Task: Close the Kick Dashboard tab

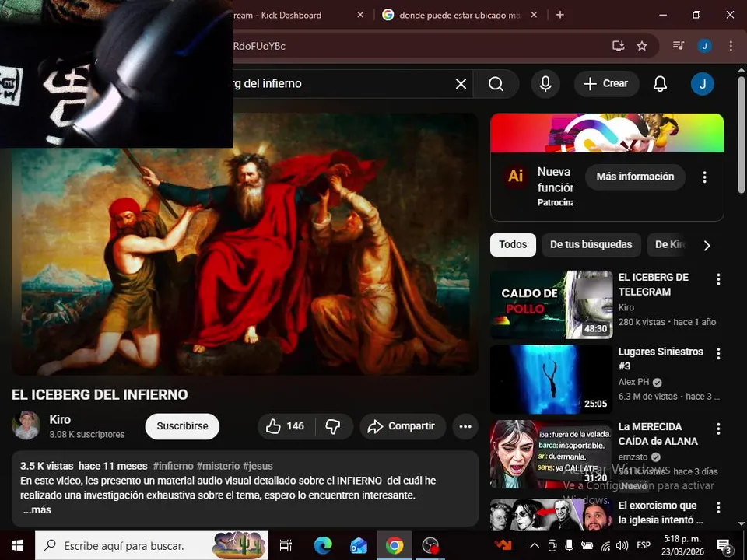Action: 360,15
